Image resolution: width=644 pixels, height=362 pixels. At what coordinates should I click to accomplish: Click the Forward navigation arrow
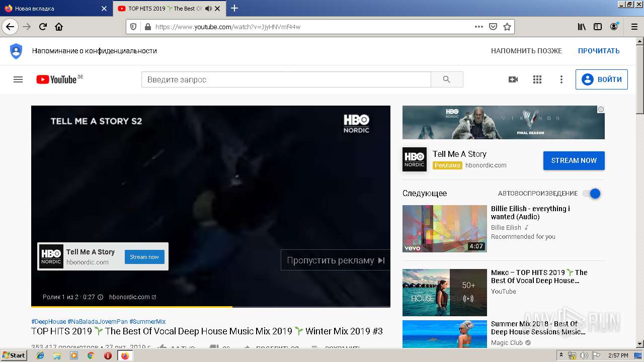click(27, 27)
